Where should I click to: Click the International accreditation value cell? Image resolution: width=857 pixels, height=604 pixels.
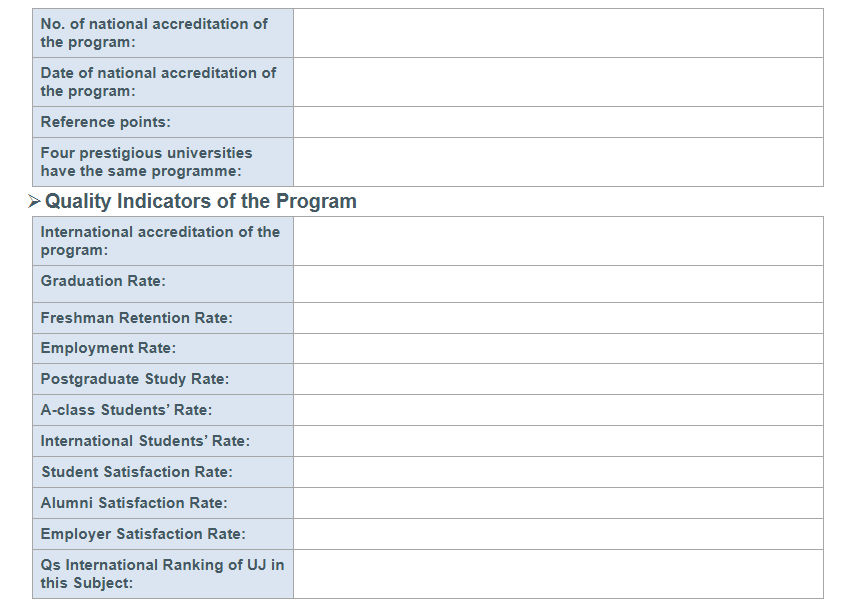click(558, 241)
